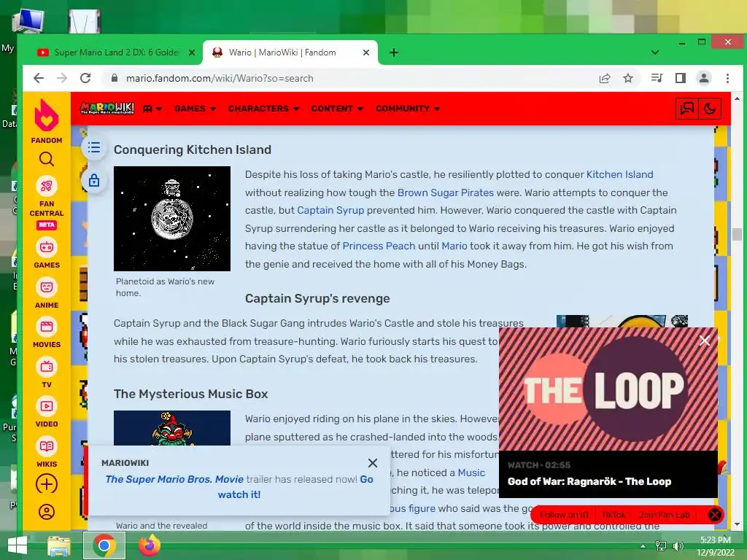
Task: Click the taskbar volume speaker icon
Action: point(678,545)
